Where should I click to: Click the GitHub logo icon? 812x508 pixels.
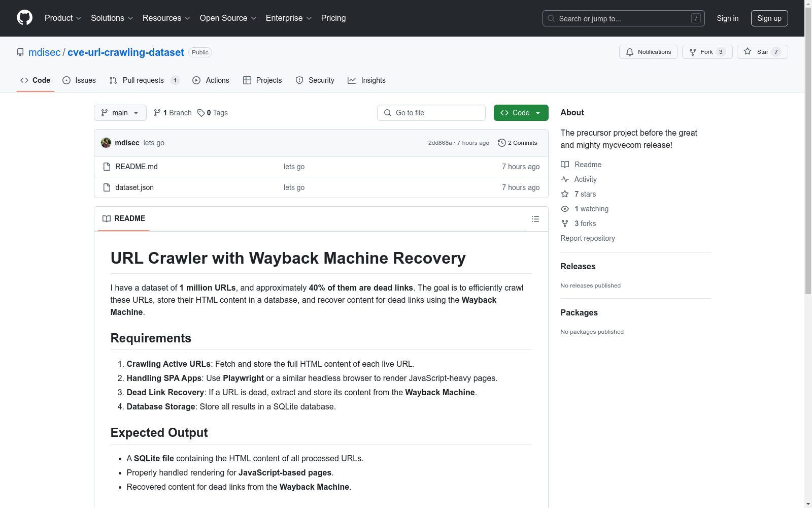click(x=24, y=18)
